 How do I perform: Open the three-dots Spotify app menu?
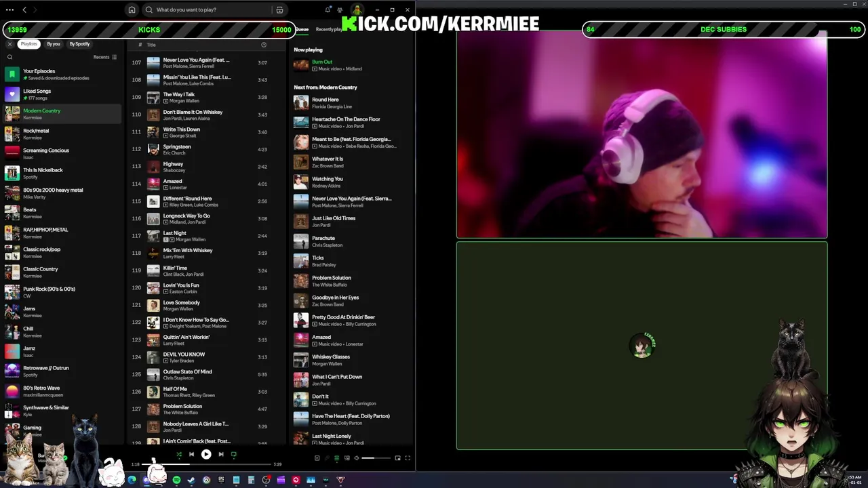click(9, 10)
